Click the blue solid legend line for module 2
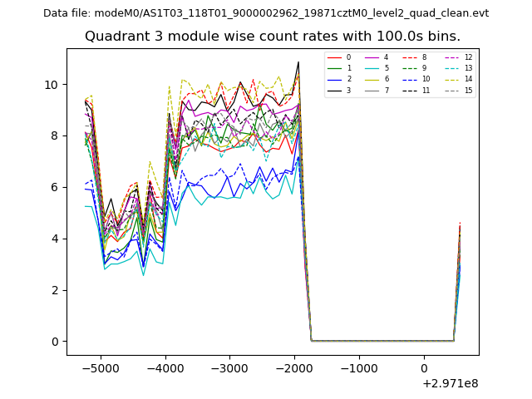This screenshot has width=532, height=399. 335,79
